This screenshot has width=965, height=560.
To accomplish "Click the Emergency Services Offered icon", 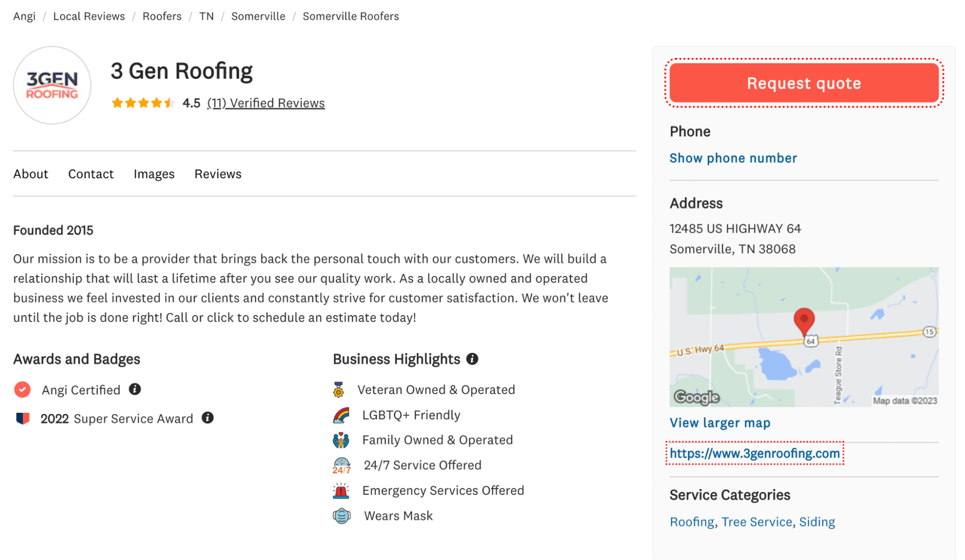I will [340, 490].
